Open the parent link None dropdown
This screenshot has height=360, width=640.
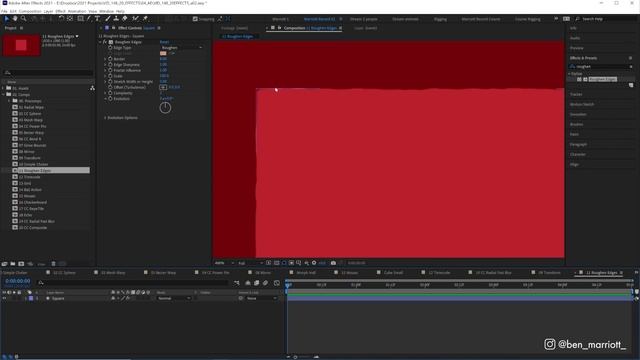coord(261,298)
